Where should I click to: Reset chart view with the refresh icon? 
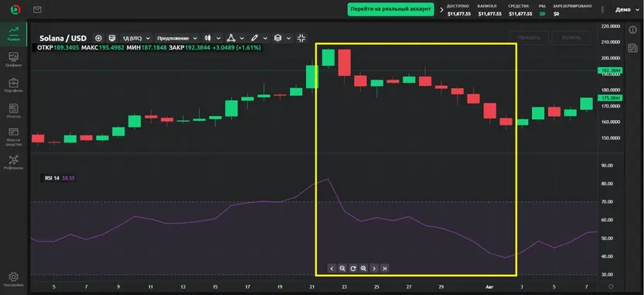point(353,268)
